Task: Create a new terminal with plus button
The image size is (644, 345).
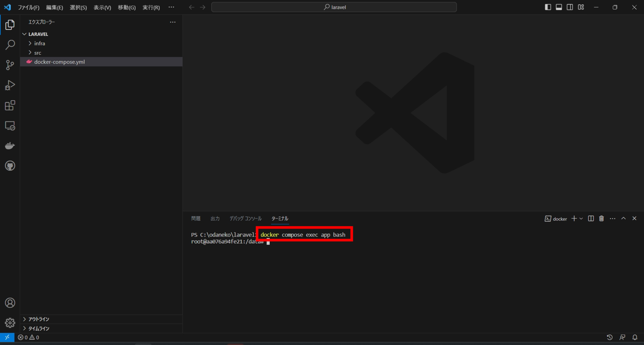Action: pos(574,218)
